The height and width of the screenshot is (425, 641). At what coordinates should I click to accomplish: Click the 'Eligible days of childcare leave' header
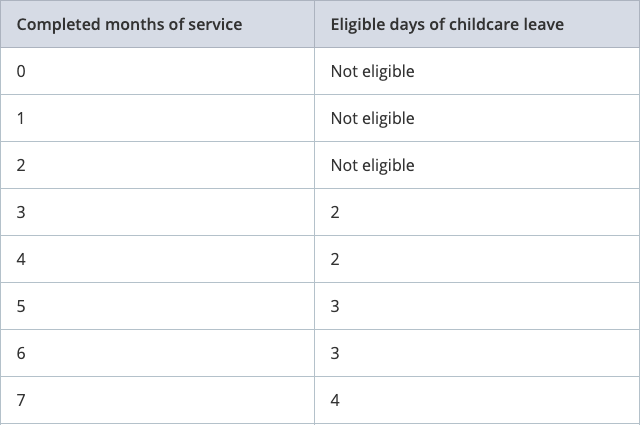447,24
